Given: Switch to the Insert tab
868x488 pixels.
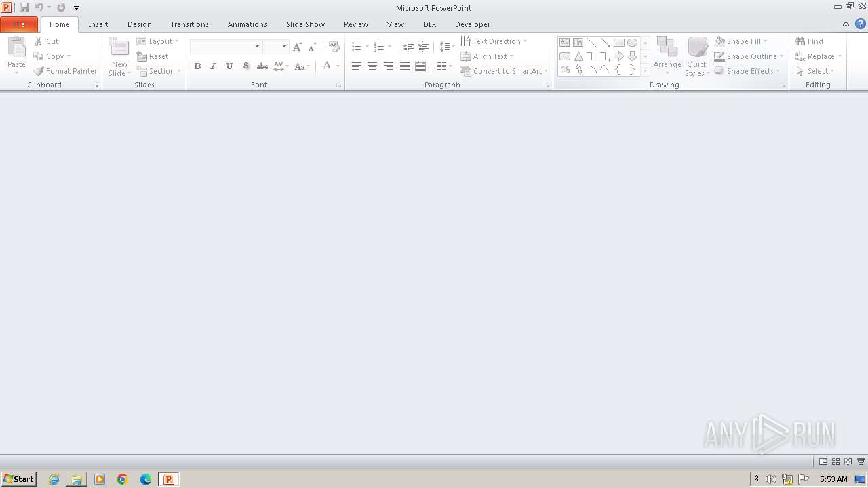Looking at the screenshot, I should pos(98,24).
